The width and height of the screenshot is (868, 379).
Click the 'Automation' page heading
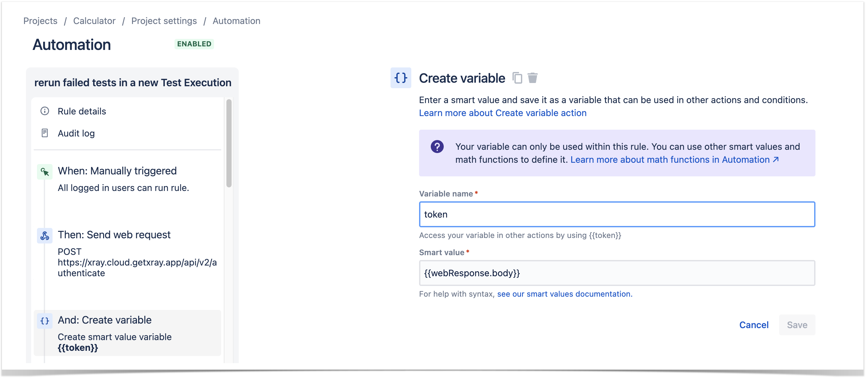(x=72, y=45)
